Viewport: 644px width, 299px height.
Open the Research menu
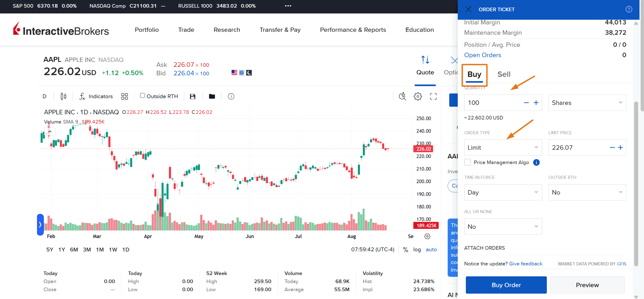tap(227, 30)
